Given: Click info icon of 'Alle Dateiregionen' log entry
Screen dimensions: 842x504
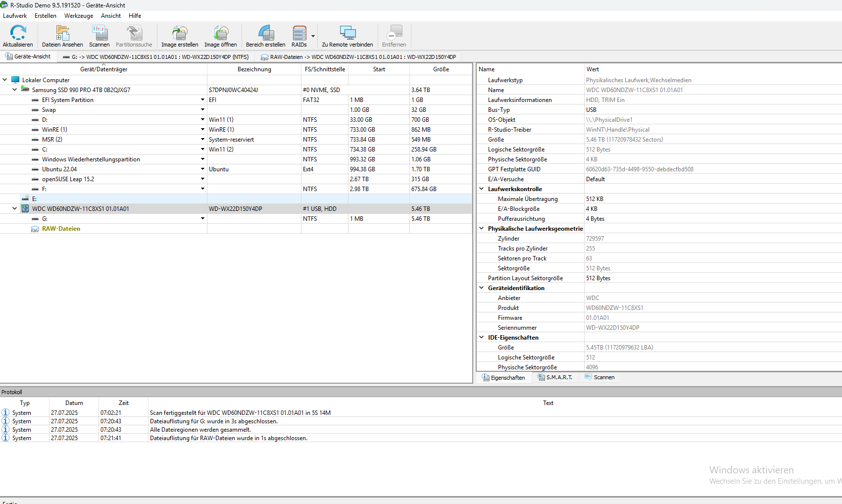Looking at the screenshot, I should point(5,429).
